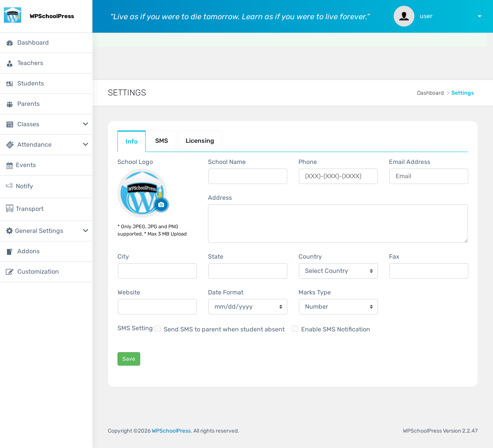
Task: Click the Addons puzzle icon
Action: 10,252
